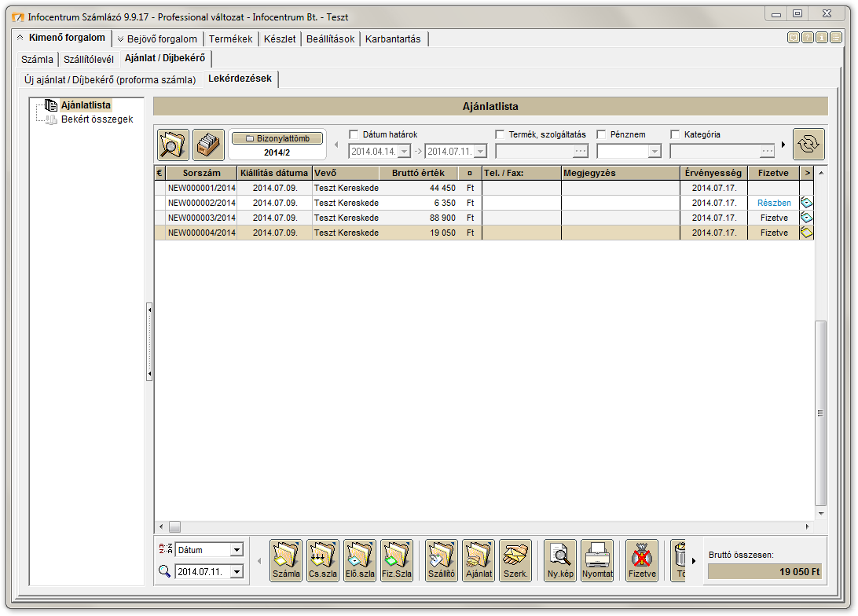Open the end date 2014.07.11. filter dropdown
This screenshot has height=616, width=858.
tap(480, 152)
